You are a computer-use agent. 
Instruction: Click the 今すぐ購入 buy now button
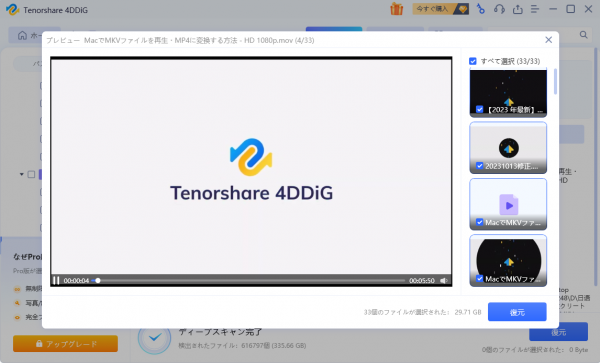pyautogui.click(x=440, y=9)
